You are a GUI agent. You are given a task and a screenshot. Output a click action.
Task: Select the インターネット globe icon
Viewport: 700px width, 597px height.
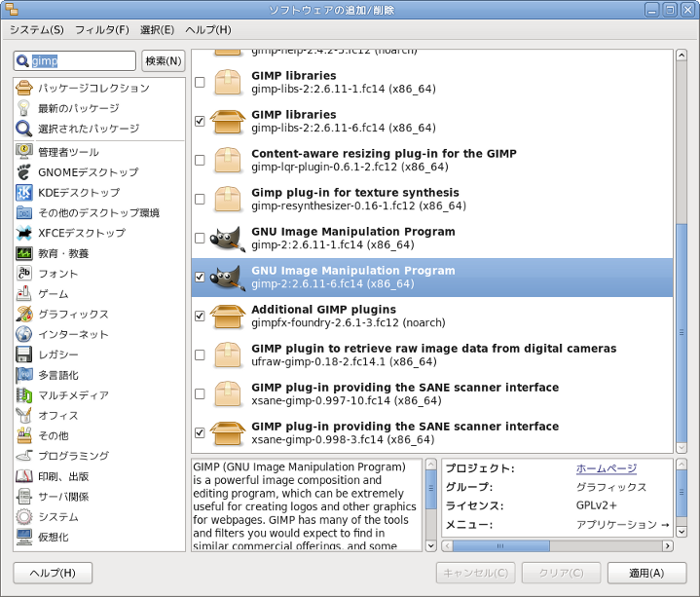[24, 334]
